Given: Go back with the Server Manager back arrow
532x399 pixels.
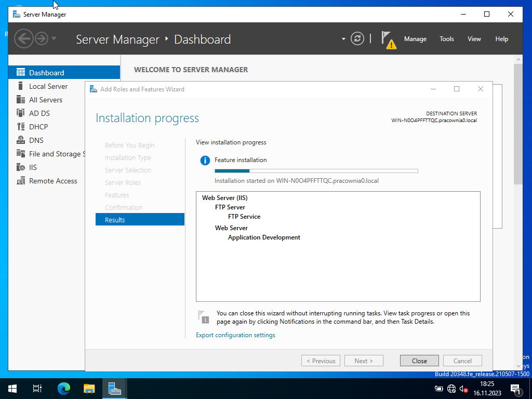Looking at the screenshot, I should [x=24, y=38].
